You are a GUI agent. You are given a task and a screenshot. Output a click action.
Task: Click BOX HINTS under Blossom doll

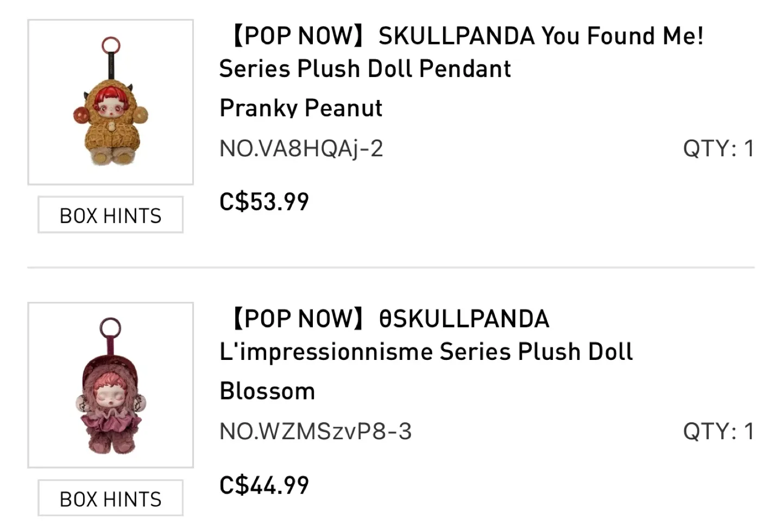110,498
